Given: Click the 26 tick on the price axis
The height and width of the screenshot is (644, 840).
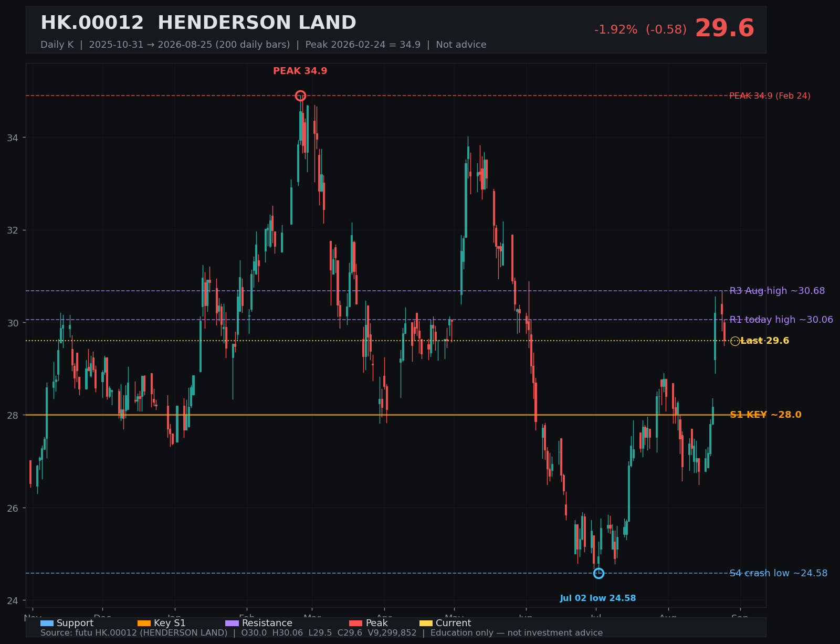Looking at the screenshot, I should [13, 508].
